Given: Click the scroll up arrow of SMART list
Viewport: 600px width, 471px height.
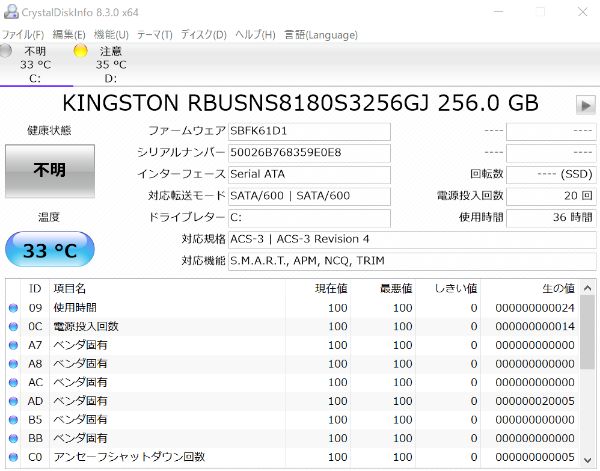Looking at the screenshot, I should pyautogui.click(x=588, y=288).
